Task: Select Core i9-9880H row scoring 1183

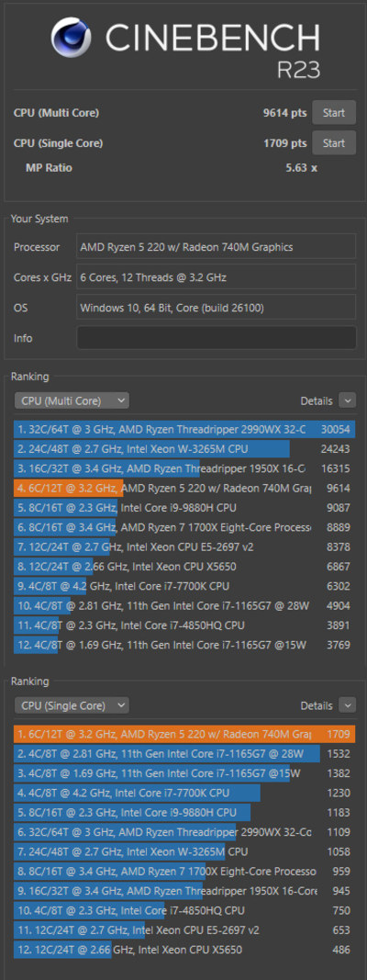Action: (x=184, y=813)
